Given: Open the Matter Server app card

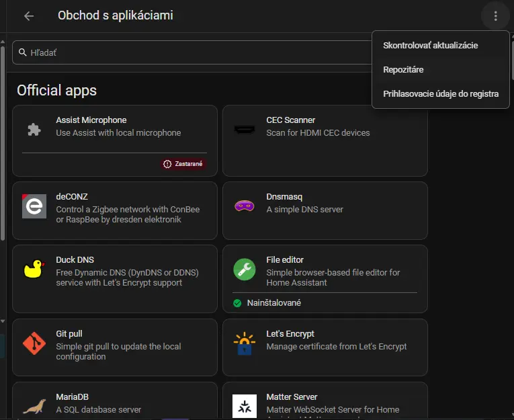Looking at the screenshot, I should (x=325, y=401).
